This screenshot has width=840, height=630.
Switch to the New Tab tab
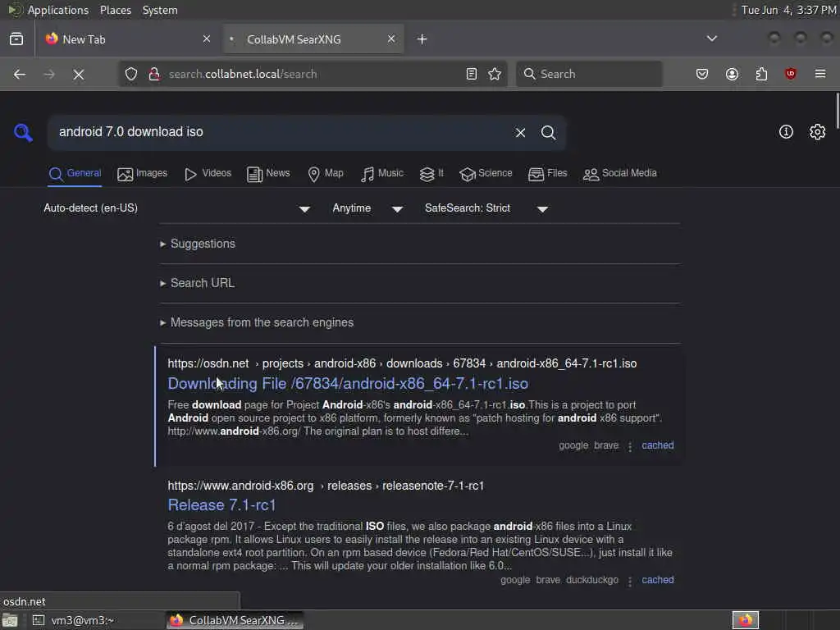[x=127, y=39]
